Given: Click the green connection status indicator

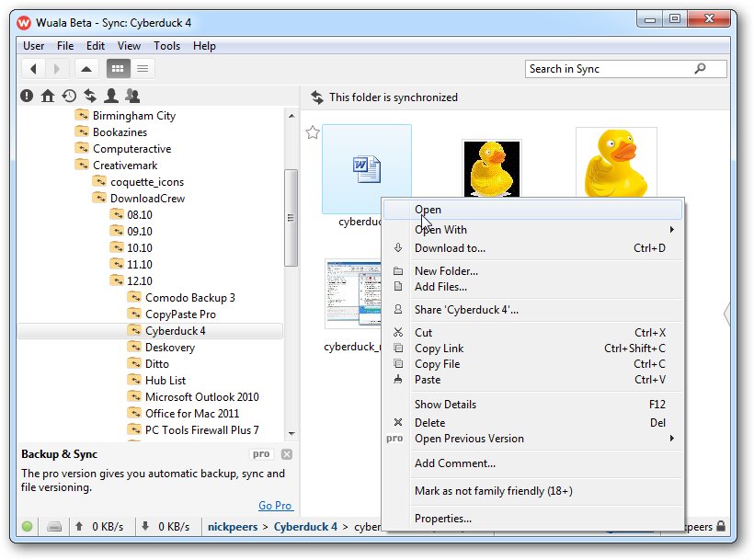Looking at the screenshot, I should click(28, 527).
